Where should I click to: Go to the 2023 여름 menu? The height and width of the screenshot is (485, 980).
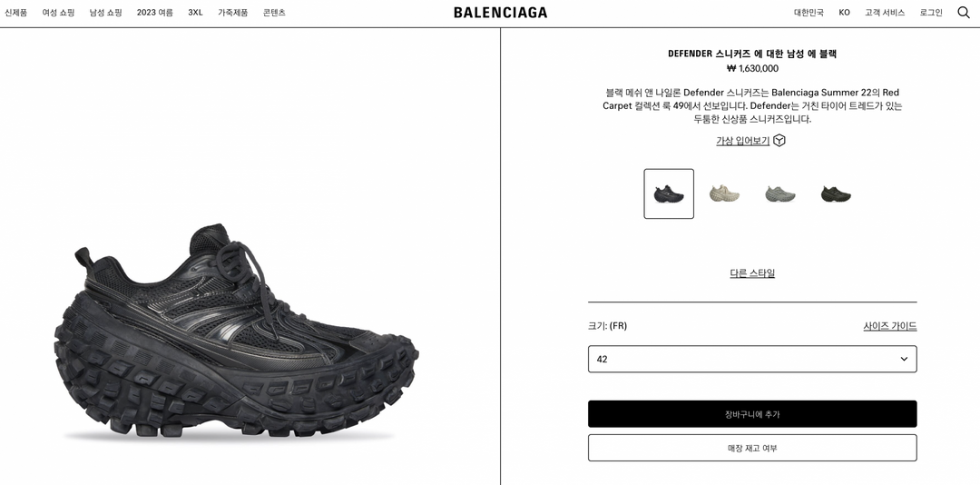pyautogui.click(x=155, y=13)
